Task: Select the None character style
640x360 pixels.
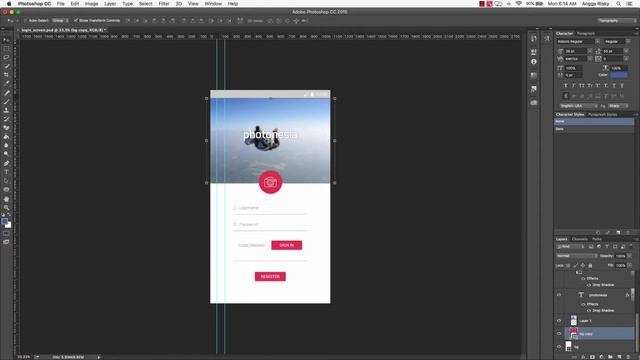Action: pyautogui.click(x=594, y=122)
